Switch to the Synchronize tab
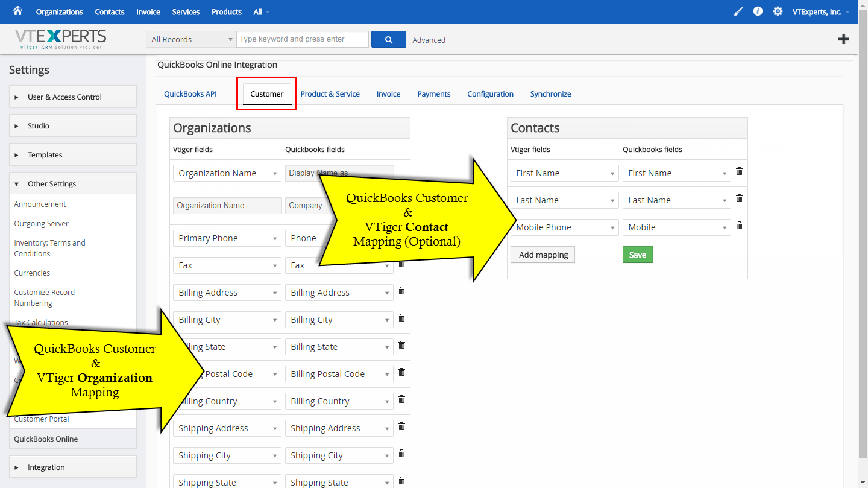Viewport: 868px width, 488px height. [x=551, y=94]
